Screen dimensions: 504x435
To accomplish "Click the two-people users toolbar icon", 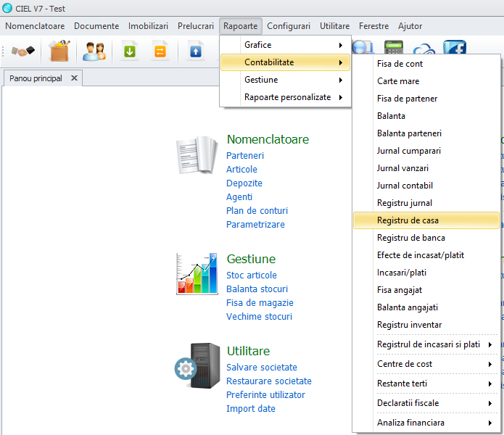I will point(94,51).
